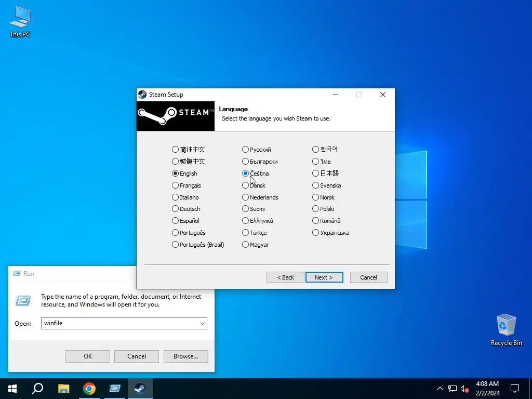The height and width of the screenshot is (399, 532).
Task: Click the Windows Start button
Action: (x=12, y=389)
